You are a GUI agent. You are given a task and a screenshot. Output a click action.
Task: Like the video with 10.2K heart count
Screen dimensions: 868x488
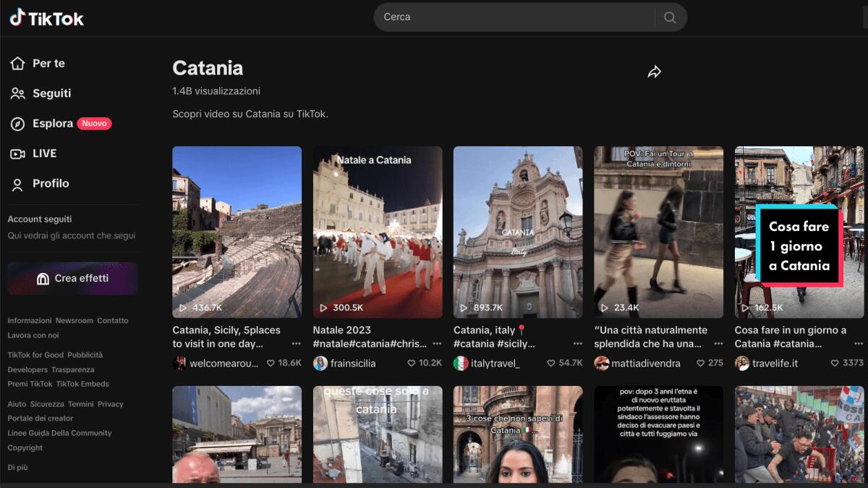click(x=412, y=363)
